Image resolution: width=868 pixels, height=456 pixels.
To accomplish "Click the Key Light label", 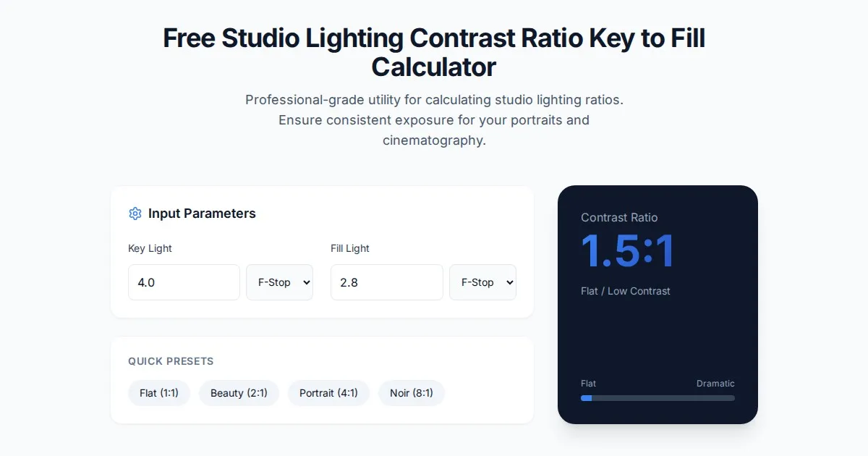I will [x=150, y=248].
